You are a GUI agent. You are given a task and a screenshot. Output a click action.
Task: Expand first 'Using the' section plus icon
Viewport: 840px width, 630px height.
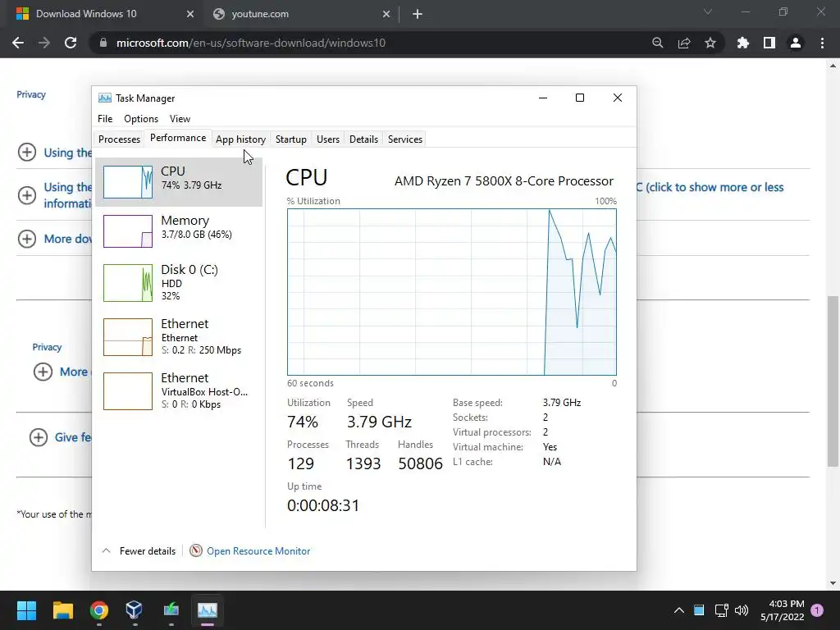point(27,152)
